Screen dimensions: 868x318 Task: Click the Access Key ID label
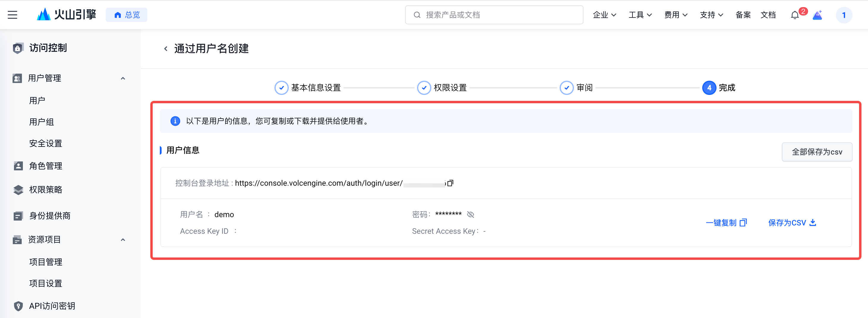[x=204, y=231]
